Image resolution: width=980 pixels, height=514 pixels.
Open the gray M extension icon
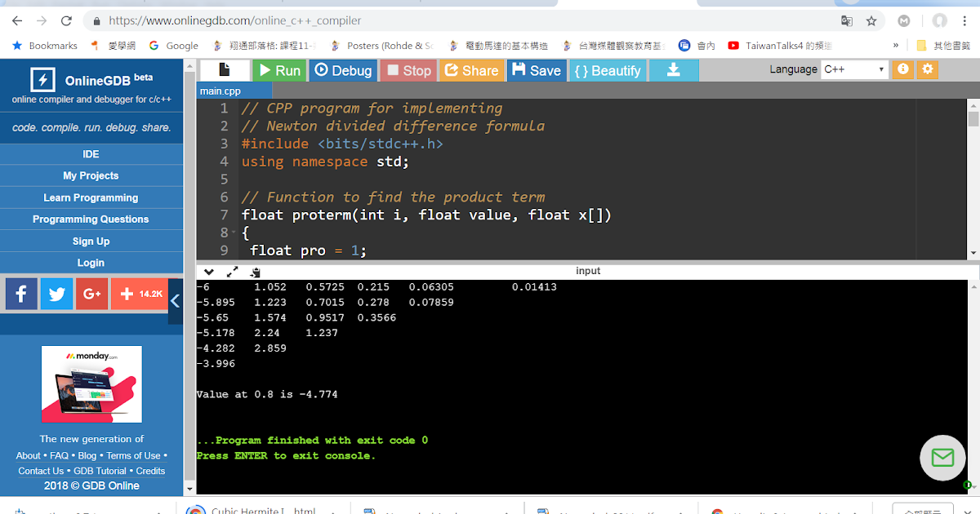click(x=904, y=20)
